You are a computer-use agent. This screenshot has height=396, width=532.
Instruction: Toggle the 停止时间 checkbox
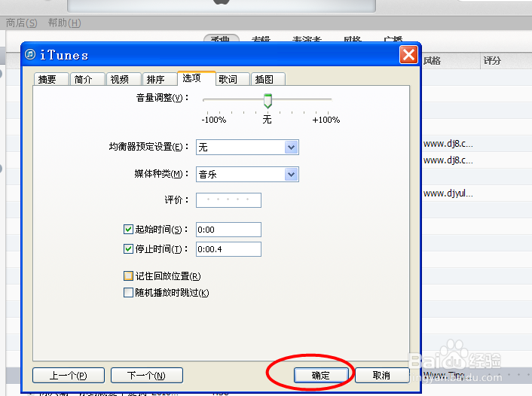pyautogui.click(x=128, y=249)
